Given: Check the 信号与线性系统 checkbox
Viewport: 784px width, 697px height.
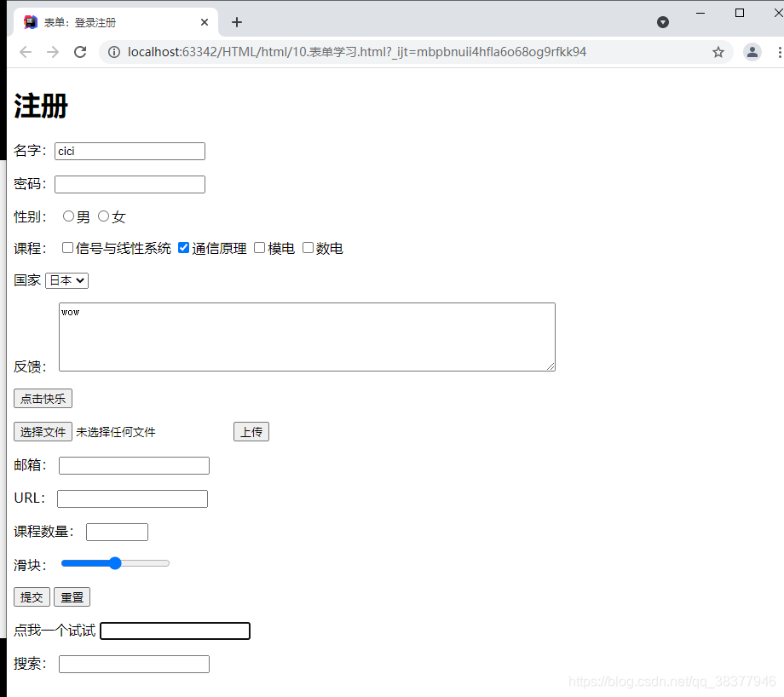Looking at the screenshot, I should point(67,247).
